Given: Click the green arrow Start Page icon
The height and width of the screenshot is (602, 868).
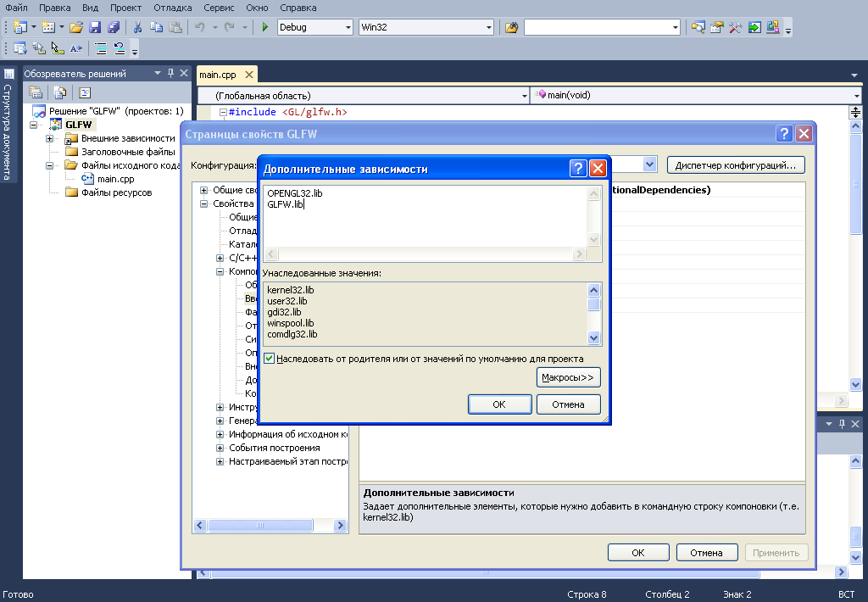Looking at the screenshot, I should pos(754,27).
